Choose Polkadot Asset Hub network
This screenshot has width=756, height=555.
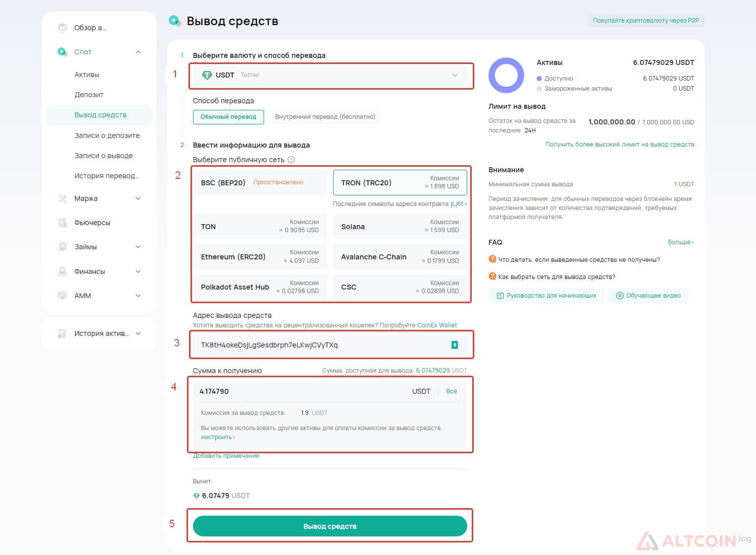click(x=260, y=287)
